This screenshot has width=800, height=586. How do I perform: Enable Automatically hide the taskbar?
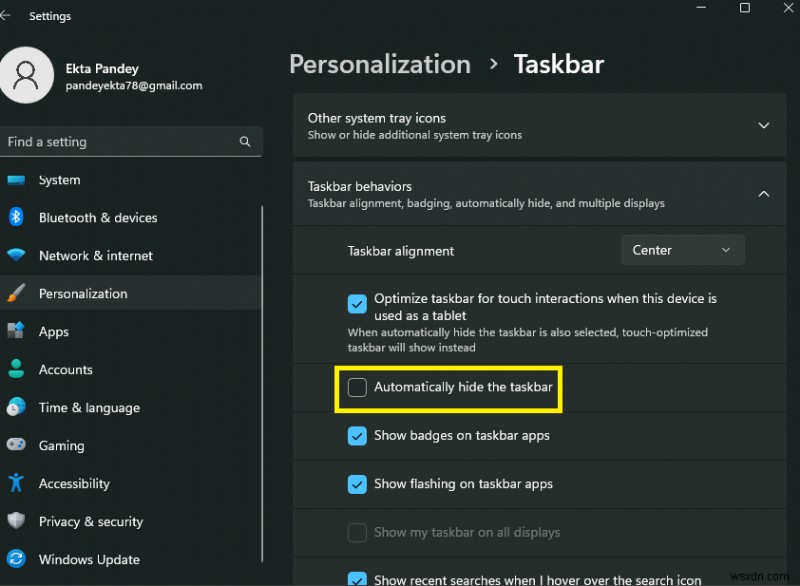[357, 389]
